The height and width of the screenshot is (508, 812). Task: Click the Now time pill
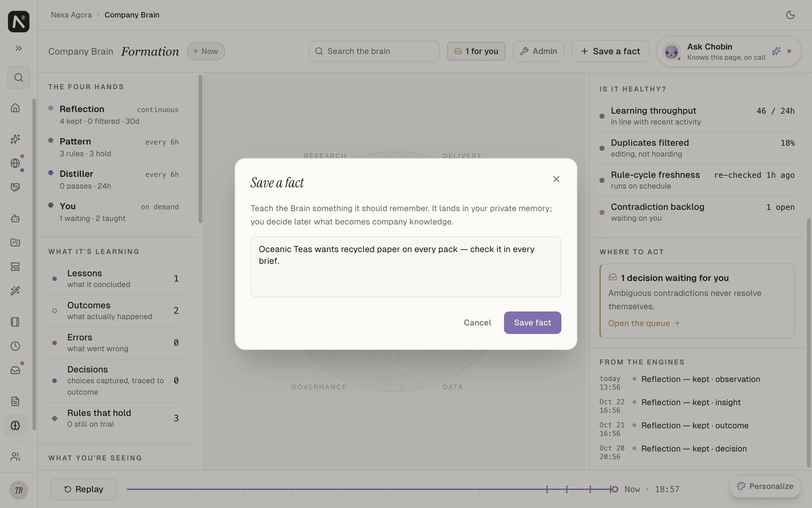click(206, 51)
